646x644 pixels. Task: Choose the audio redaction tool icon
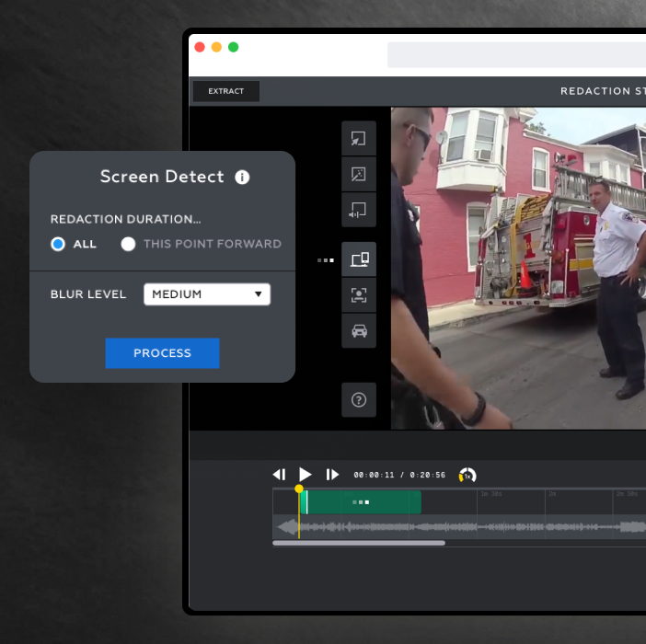click(x=359, y=210)
